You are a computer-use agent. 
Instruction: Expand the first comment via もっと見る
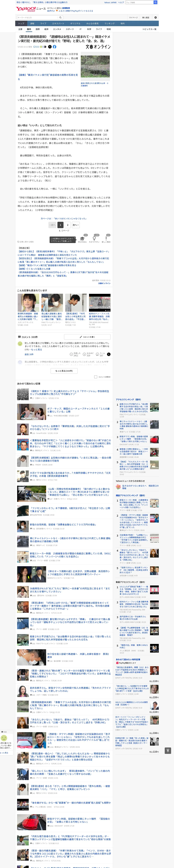(x=37, y=349)
